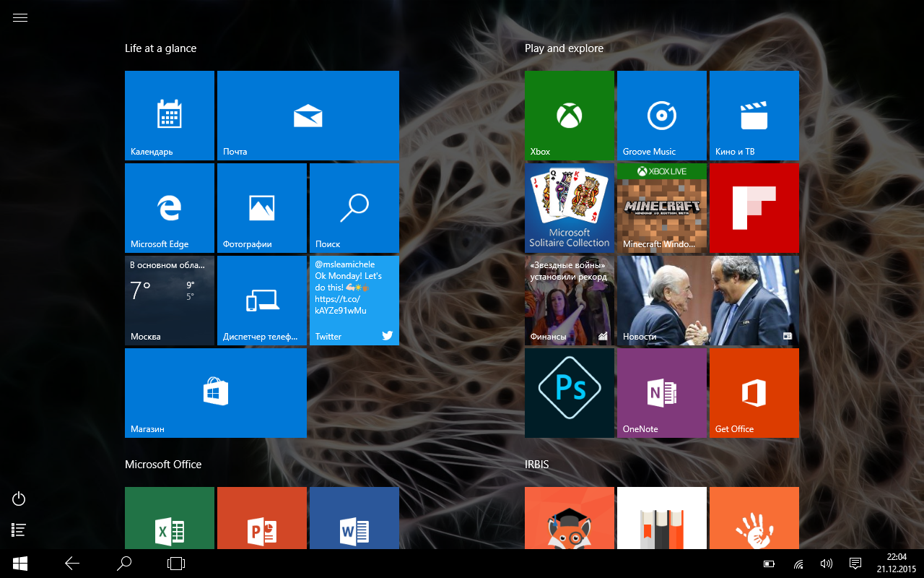Select the Play and explore heading

[x=564, y=48]
